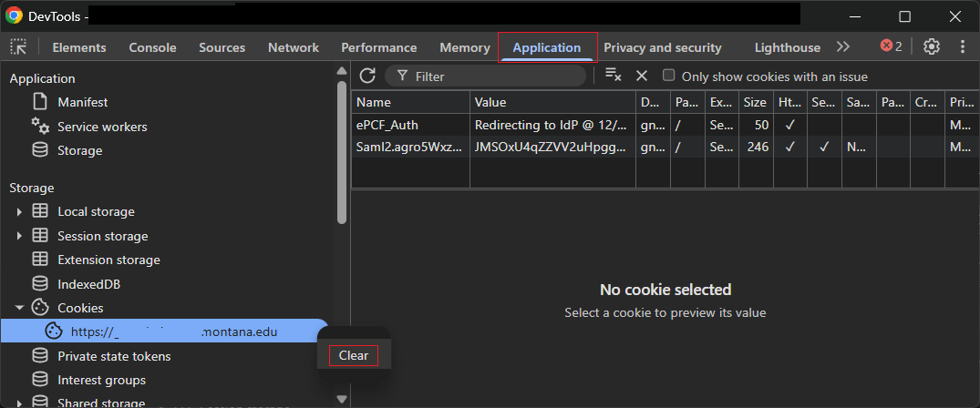Expand the Shared storage tree arrow
The image size is (980, 408).
pyautogui.click(x=19, y=403)
